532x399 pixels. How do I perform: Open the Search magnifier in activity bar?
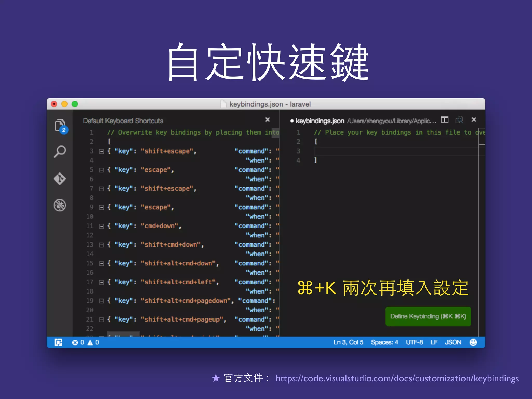(60, 152)
